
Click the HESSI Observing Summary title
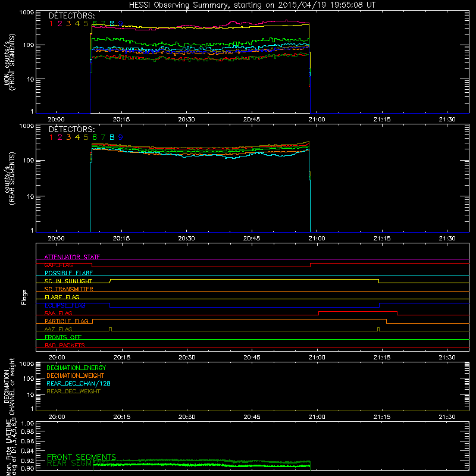[252, 5]
